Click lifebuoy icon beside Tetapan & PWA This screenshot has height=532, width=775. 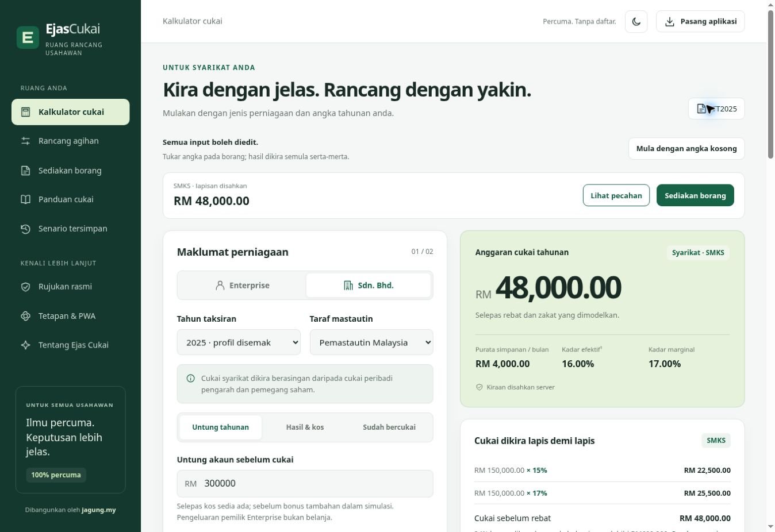pos(25,316)
